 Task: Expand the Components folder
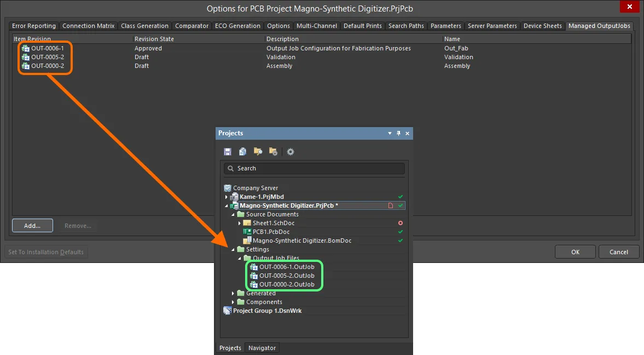coord(233,302)
